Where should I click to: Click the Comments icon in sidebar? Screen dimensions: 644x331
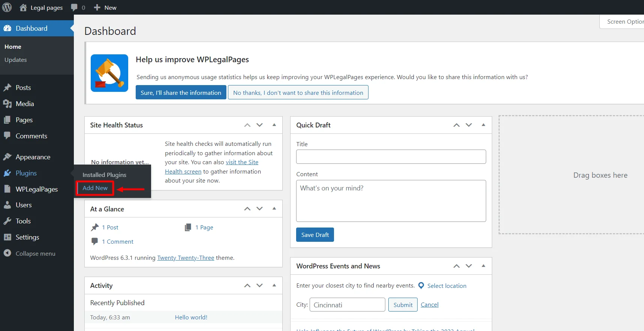7,136
